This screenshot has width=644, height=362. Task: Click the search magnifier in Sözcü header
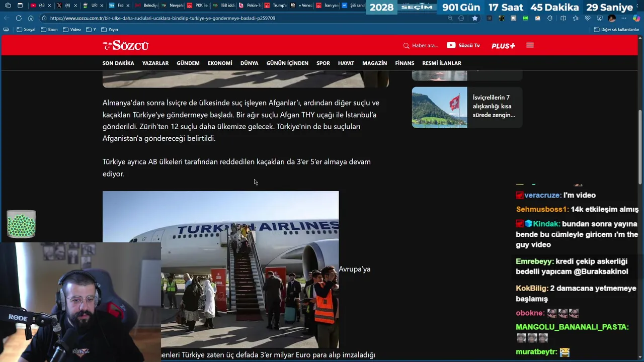tap(406, 46)
